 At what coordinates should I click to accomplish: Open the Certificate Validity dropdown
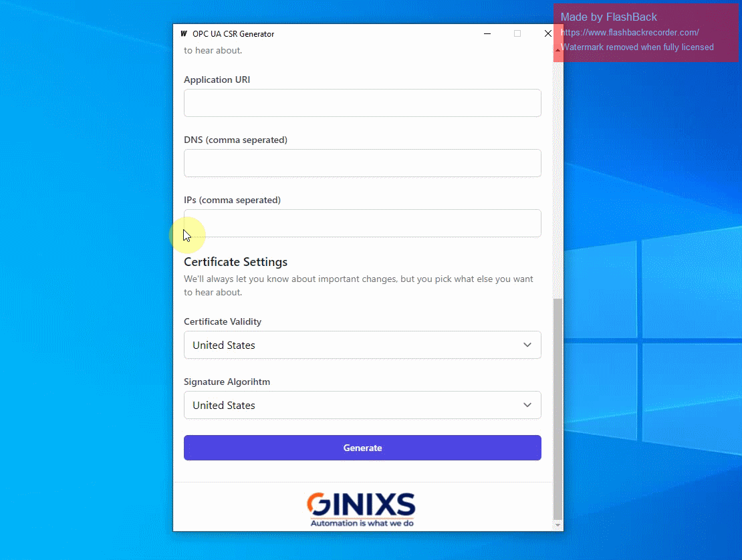362,345
